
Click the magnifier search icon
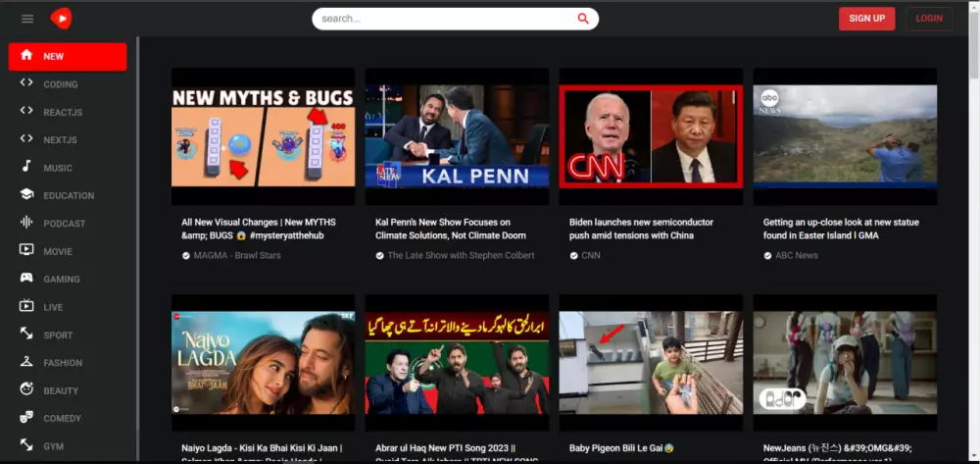pos(583,19)
